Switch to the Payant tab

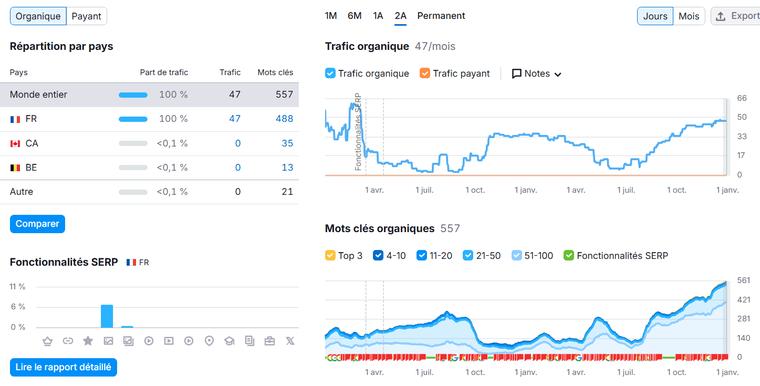86,16
